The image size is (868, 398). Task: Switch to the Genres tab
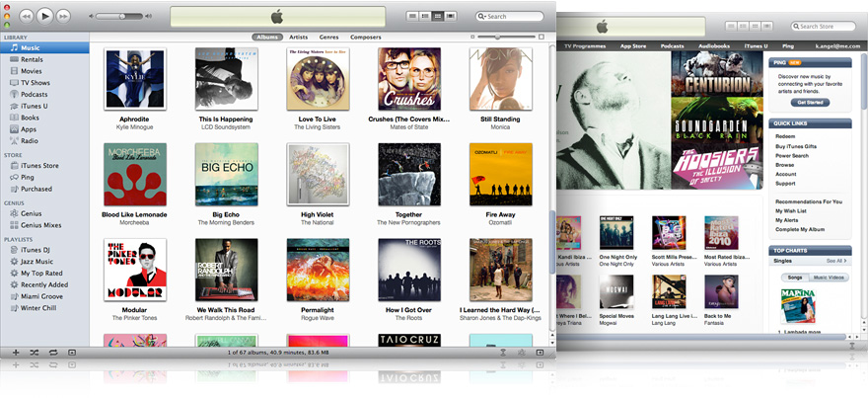328,38
